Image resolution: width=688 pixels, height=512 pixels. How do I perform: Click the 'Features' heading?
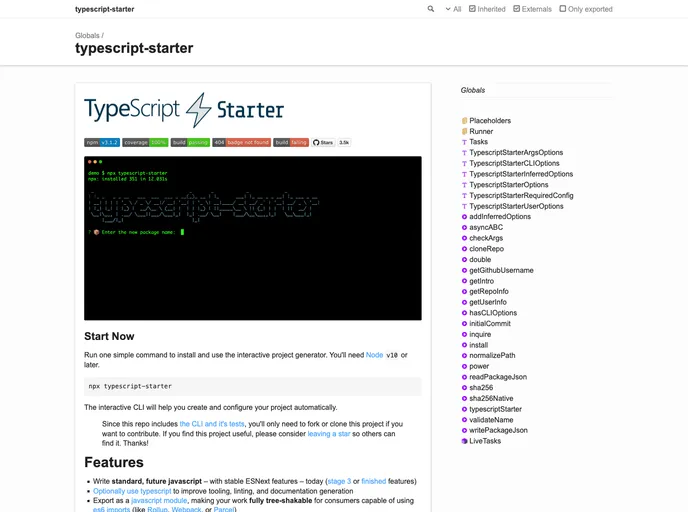tap(114, 462)
